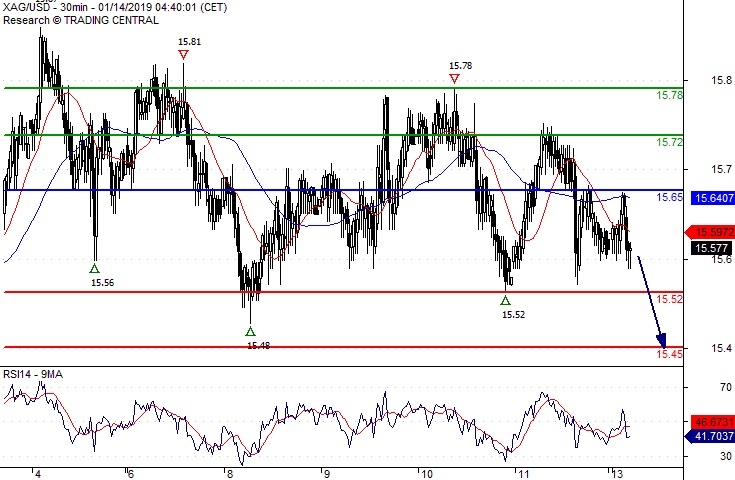Select the red 15.5972 price tag
This screenshot has width=735, height=480.
(711, 232)
